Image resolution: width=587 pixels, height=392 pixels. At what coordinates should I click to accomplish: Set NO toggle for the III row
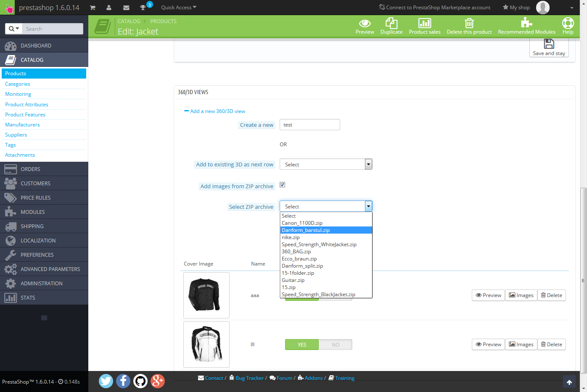tap(336, 345)
